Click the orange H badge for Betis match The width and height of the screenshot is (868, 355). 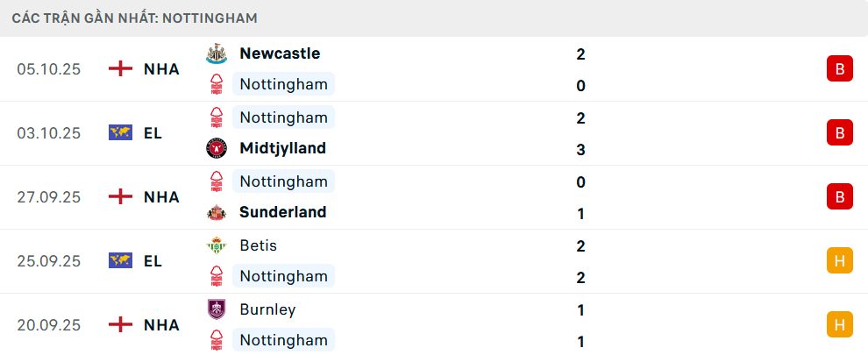[839, 260]
